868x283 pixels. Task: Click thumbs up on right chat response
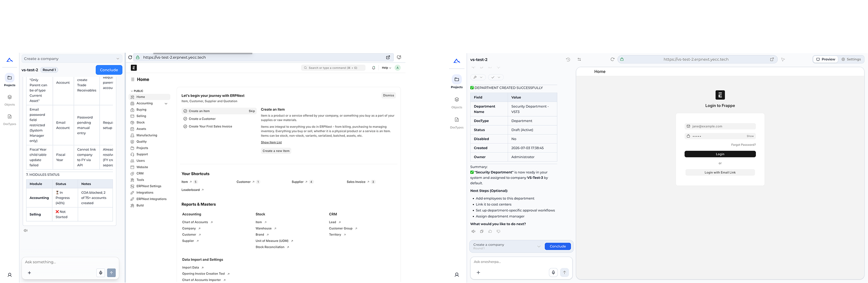click(490, 232)
